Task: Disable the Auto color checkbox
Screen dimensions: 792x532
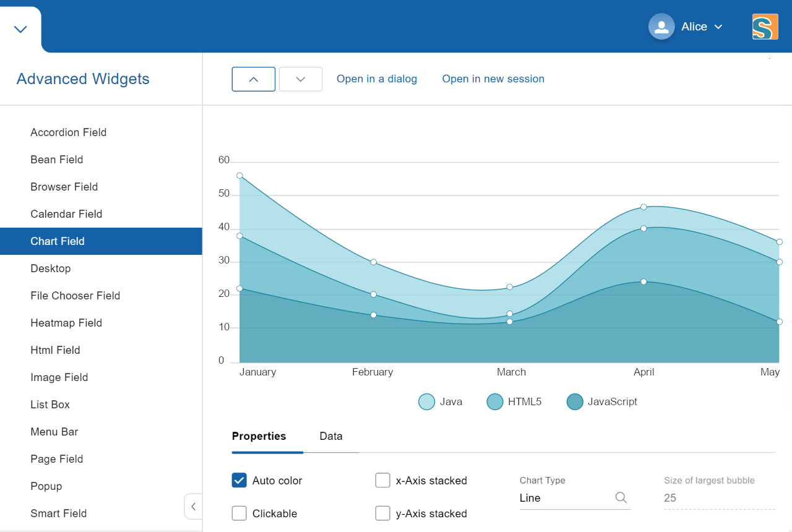Action: click(x=239, y=480)
